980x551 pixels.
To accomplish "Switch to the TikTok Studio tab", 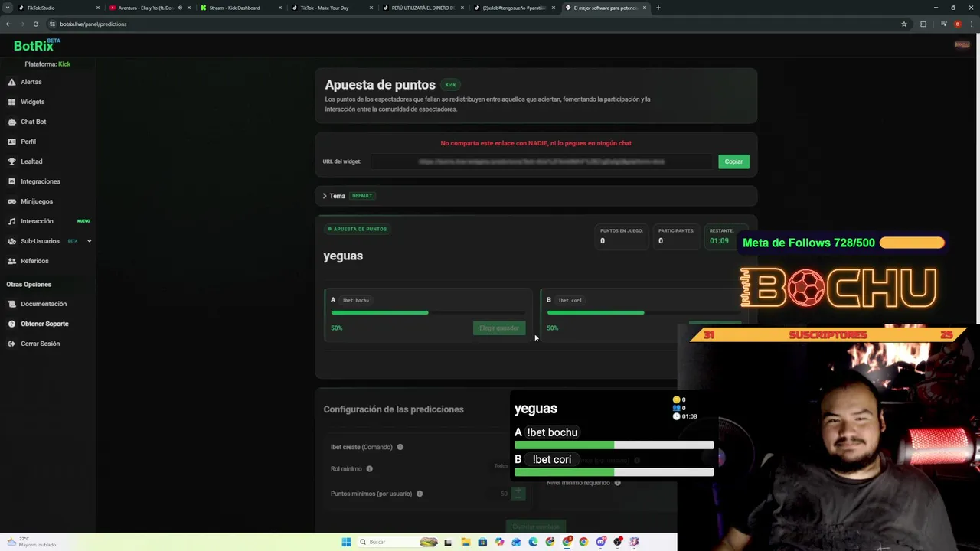I will (x=57, y=8).
